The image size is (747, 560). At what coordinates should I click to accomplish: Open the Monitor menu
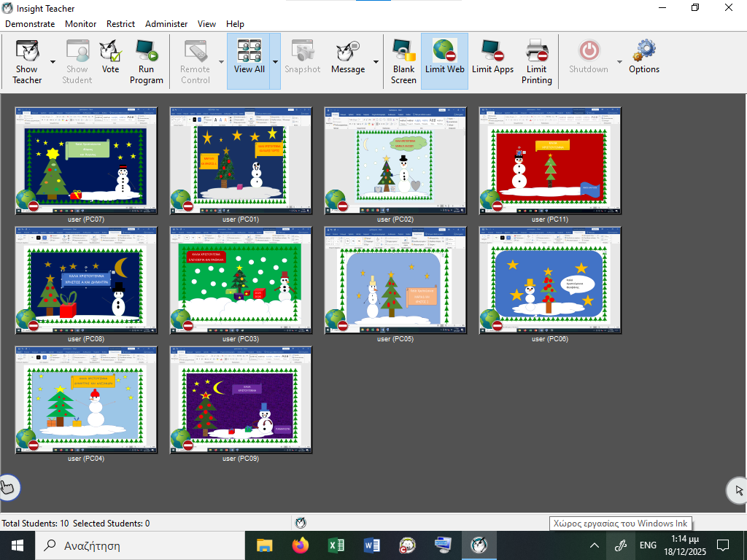[x=80, y=24]
